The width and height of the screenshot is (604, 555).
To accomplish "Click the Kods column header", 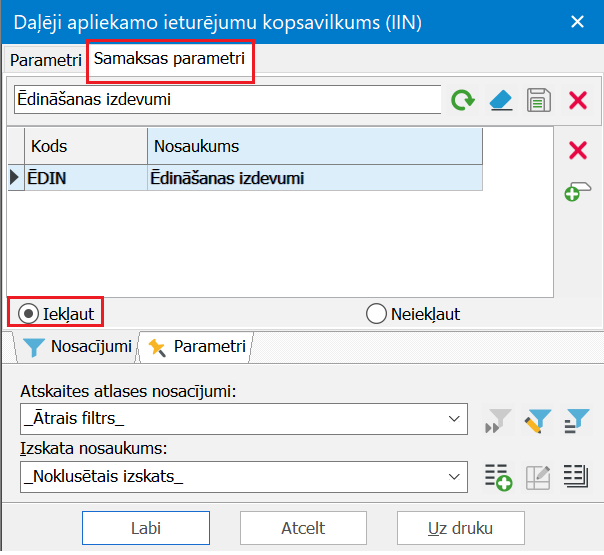I will coord(86,146).
